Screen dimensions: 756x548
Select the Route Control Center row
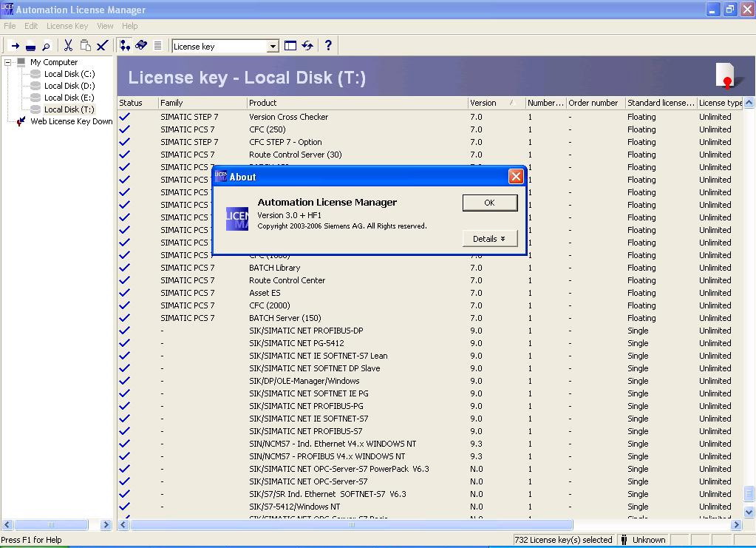(431, 280)
